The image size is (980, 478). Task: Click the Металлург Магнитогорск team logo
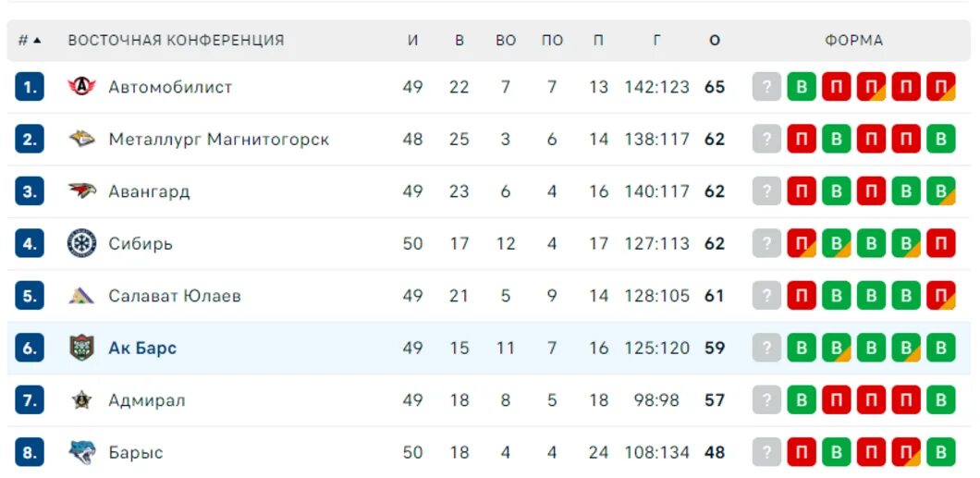82,139
